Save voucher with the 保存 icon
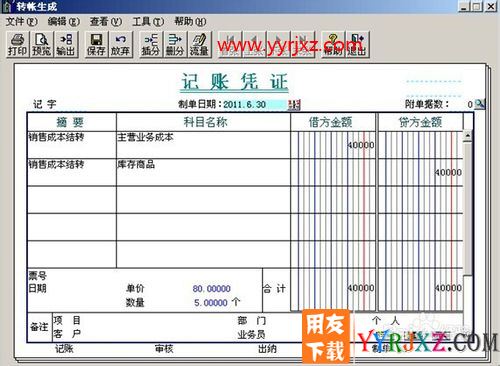Image resolution: width=500 pixels, height=366 pixels. point(96,45)
